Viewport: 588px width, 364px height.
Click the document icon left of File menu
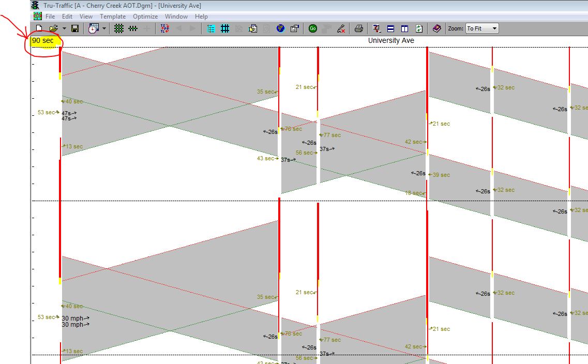tap(38, 16)
